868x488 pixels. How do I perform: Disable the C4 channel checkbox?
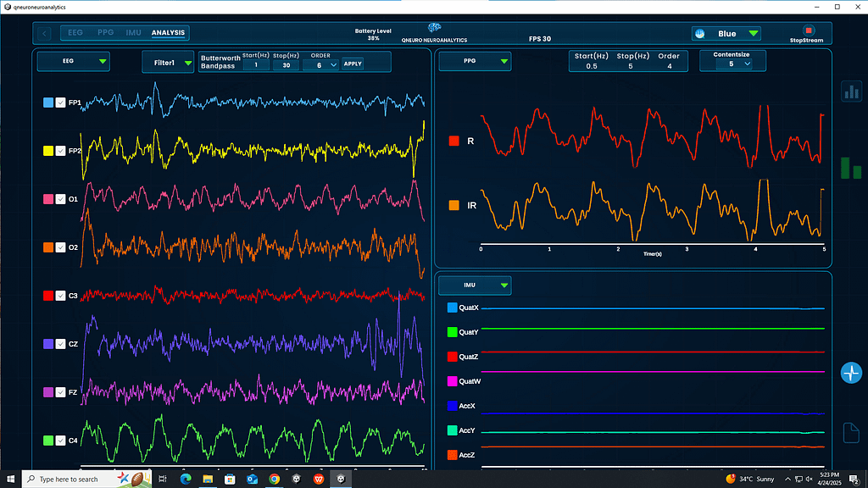(x=60, y=441)
